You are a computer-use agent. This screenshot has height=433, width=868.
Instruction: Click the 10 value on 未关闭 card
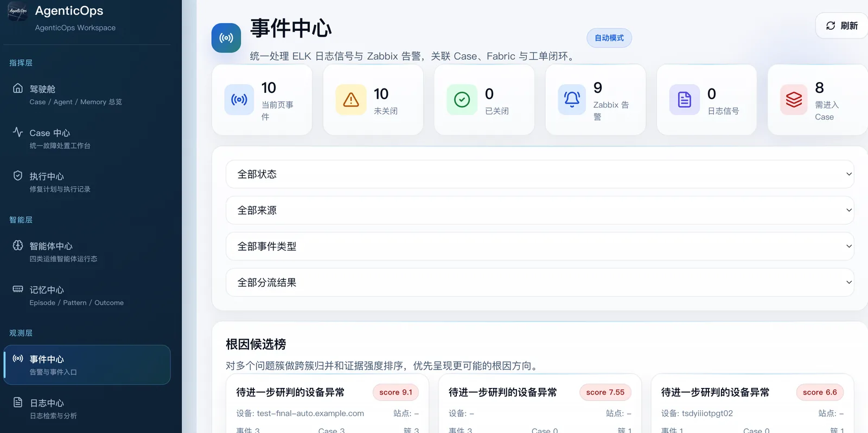tap(381, 94)
